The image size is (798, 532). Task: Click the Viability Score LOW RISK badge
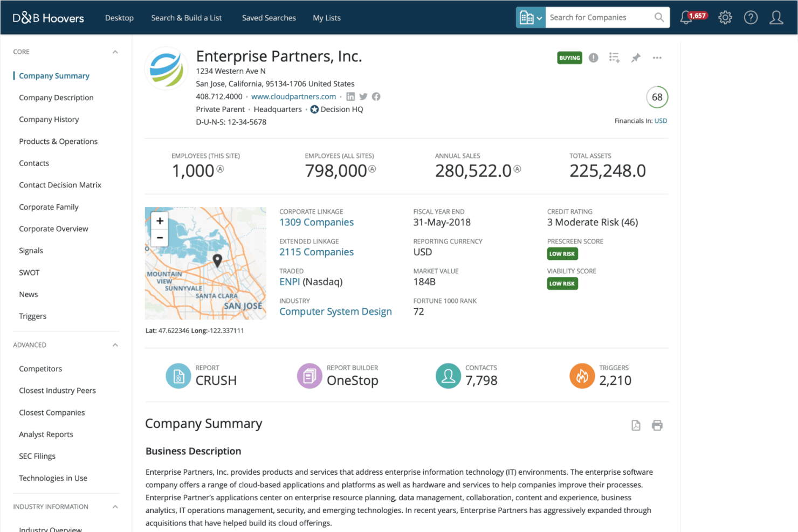tap(562, 284)
